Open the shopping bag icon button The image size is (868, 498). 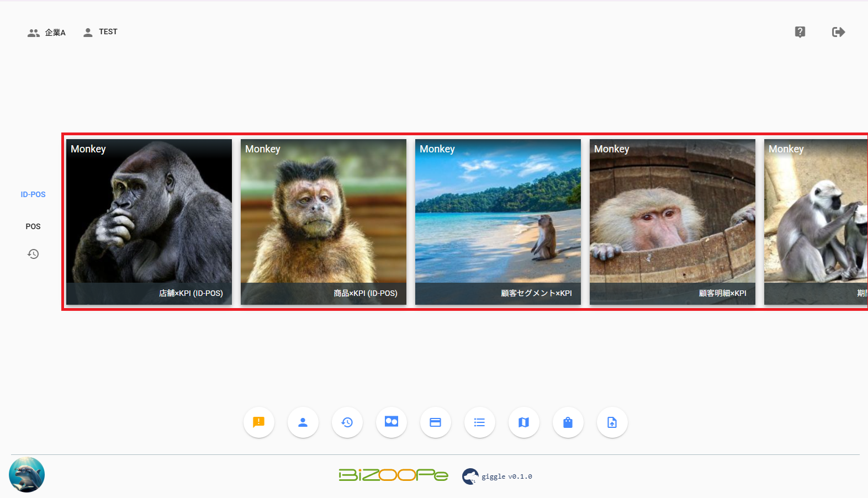568,422
